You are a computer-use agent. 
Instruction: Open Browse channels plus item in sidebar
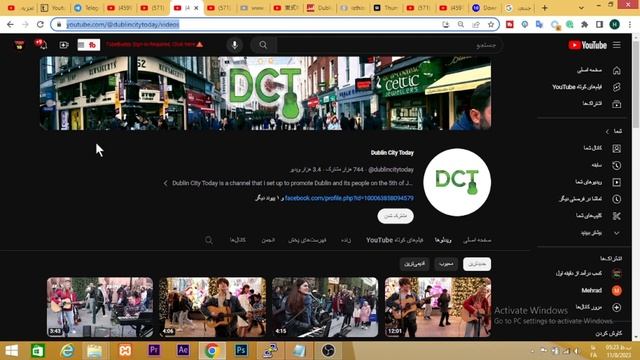coord(598,307)
